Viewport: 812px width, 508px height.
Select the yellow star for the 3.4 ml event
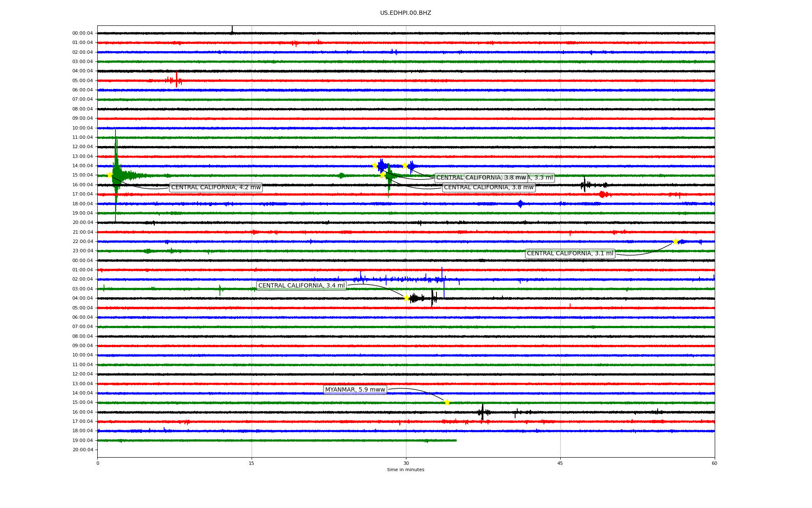(x=406, y=298)
